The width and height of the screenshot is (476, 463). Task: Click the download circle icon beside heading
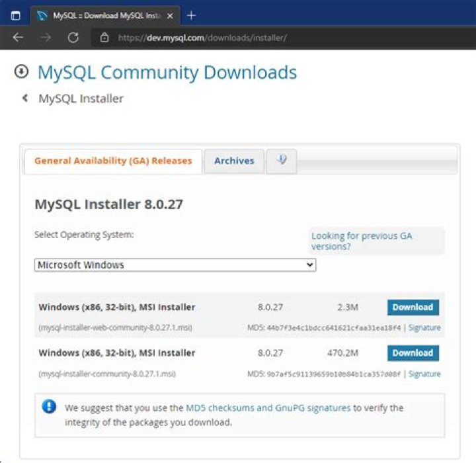(x=21, y=71)
